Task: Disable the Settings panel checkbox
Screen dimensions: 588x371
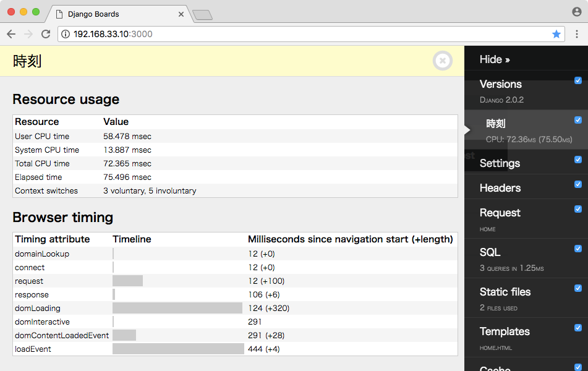Action: pos(578,160)
